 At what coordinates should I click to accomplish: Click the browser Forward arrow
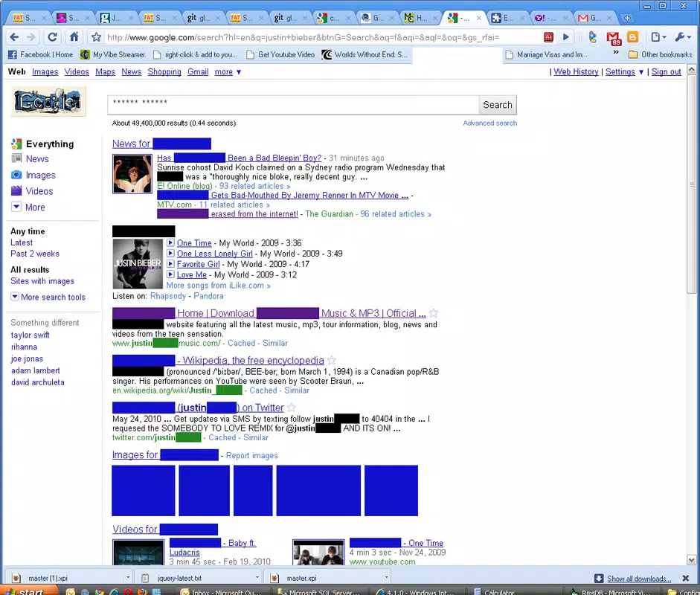pos(30,37)
